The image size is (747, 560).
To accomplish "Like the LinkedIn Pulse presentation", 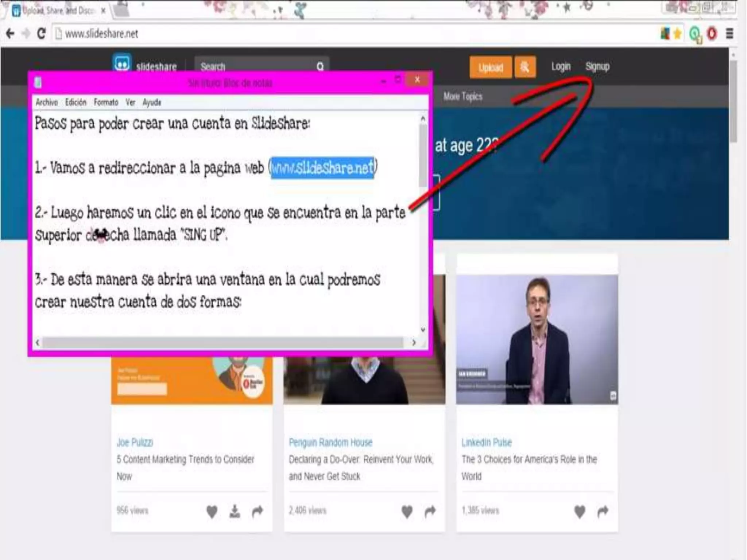I will pyautogui.click(x=580, y=512).
